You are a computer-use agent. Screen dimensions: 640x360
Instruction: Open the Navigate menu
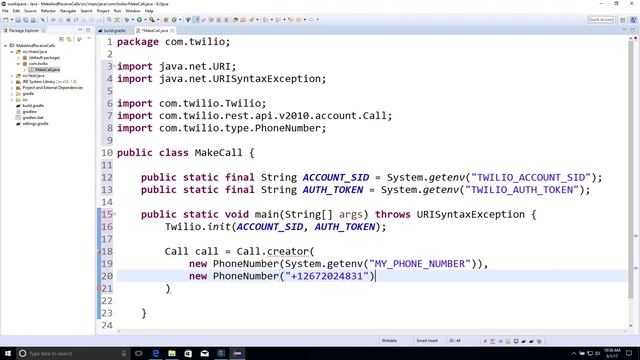[x=68, y=11]
